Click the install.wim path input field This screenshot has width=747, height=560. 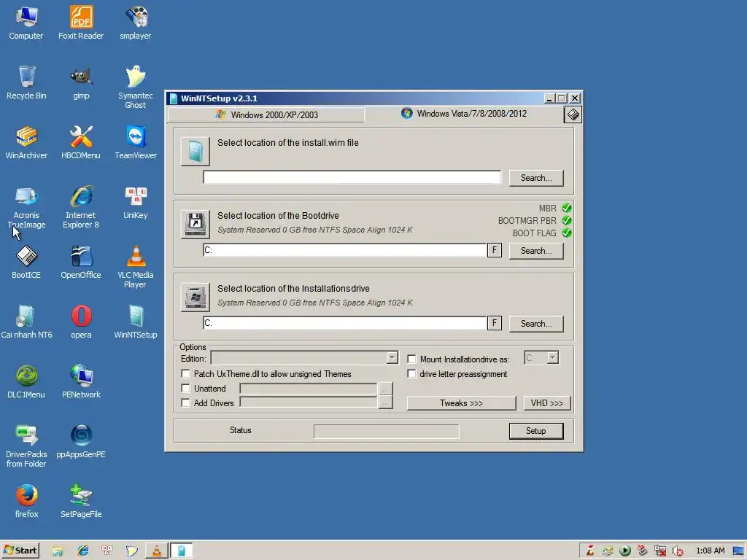click(x=352, y=177)
